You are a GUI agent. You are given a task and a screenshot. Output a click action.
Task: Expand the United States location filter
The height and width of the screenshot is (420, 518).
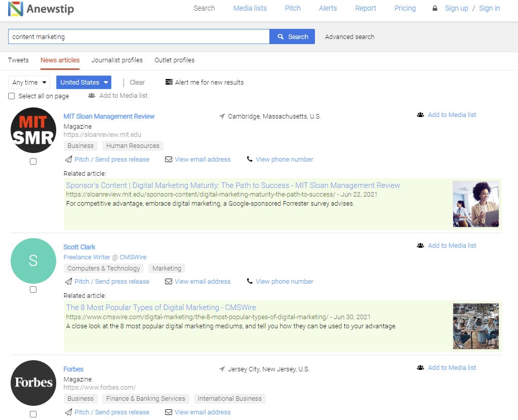[84, 82]
